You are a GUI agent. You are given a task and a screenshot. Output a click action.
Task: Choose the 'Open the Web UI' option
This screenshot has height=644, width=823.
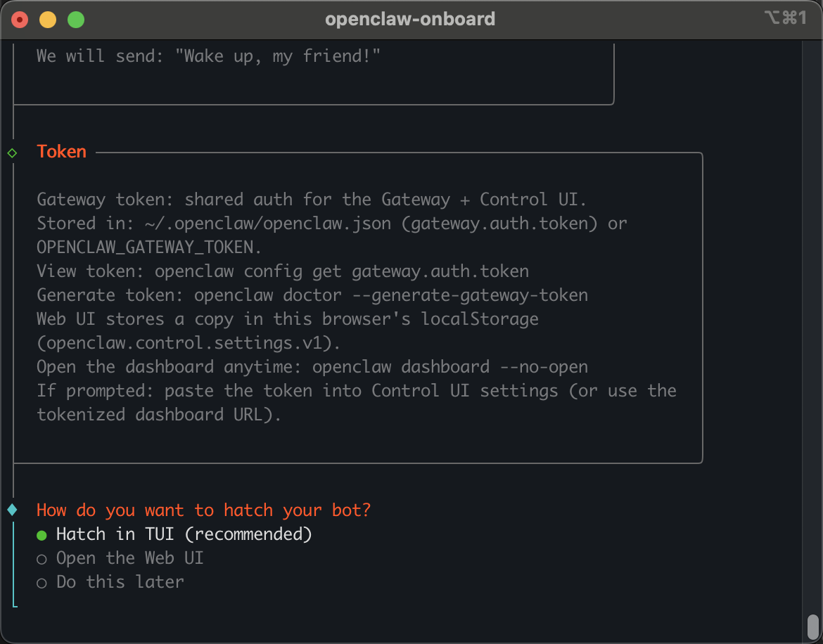(129, 558)
